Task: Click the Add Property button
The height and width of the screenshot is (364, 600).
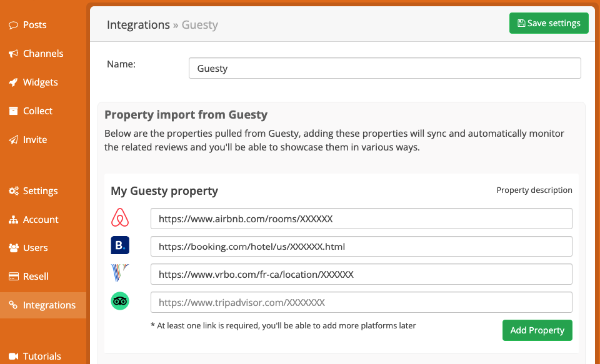Action: point(537,330)
